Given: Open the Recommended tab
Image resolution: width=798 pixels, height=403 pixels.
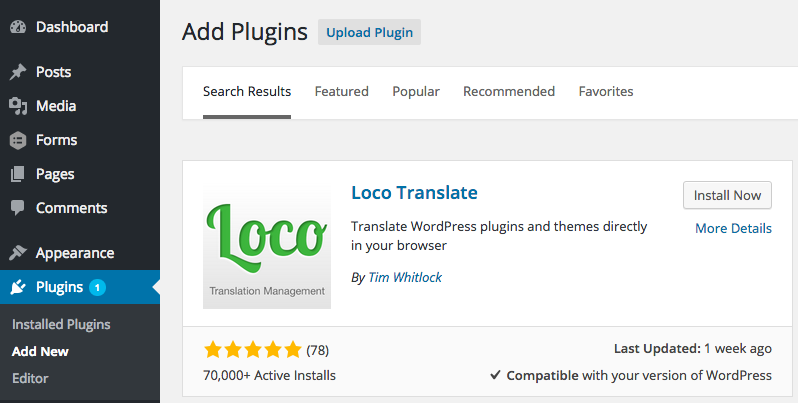Looking at the screenshot, I should pyautogui.click(x=509, y=92).
